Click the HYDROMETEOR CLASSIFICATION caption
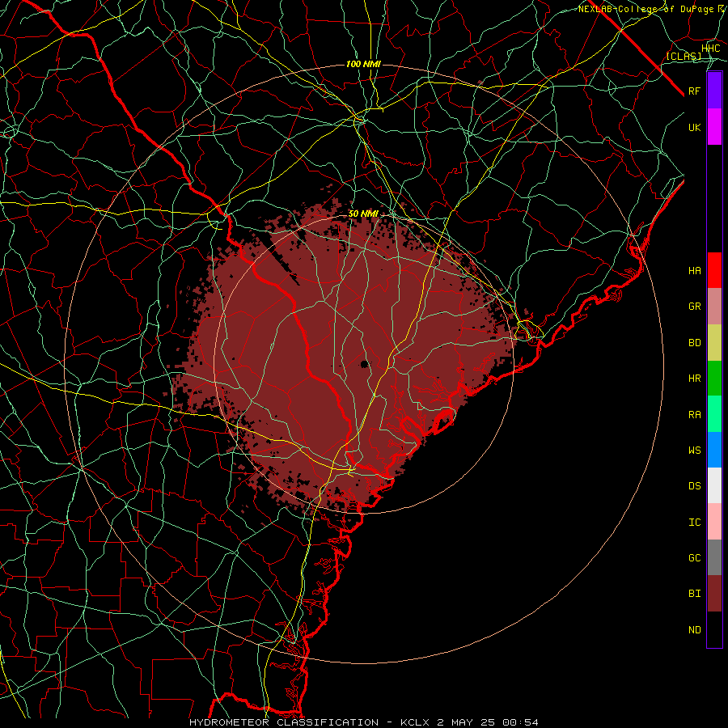Screen dimensions: 728x728 [284, 722]
